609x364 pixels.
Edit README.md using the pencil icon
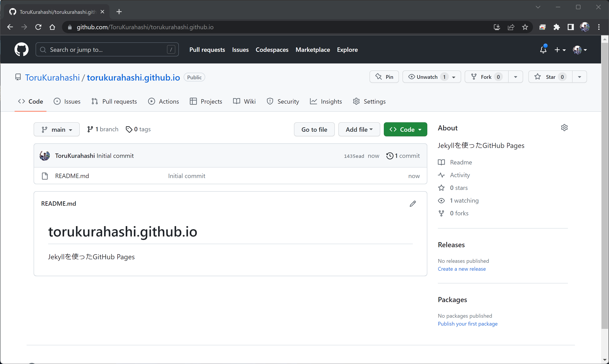(413, 204)
